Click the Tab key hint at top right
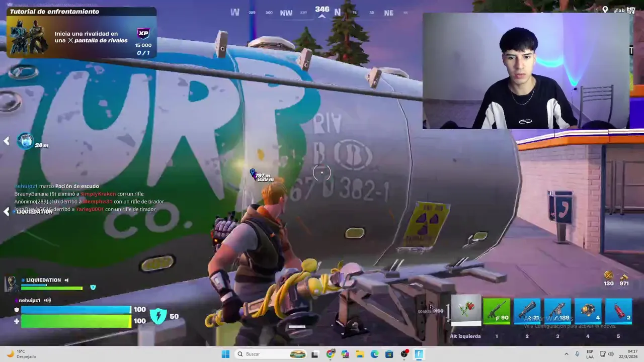 point(620,10)
